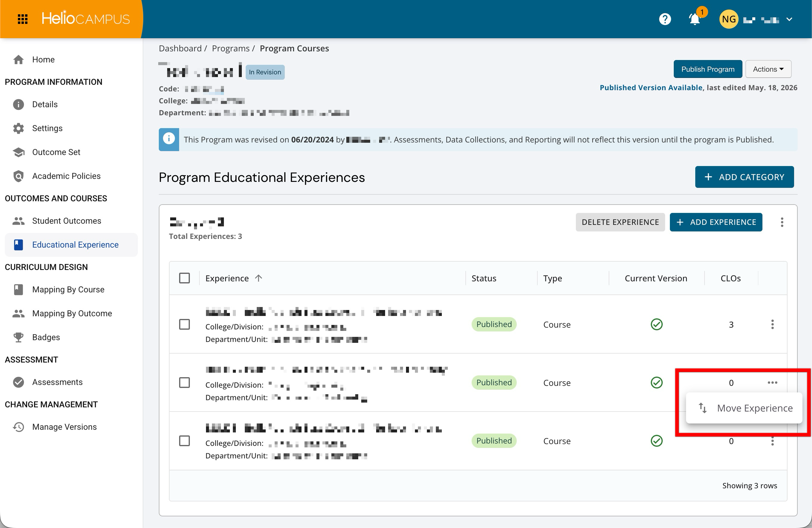Screen dimensions: 812x528
Task: Select the second experience row checkbox
Action: [184, 383]
